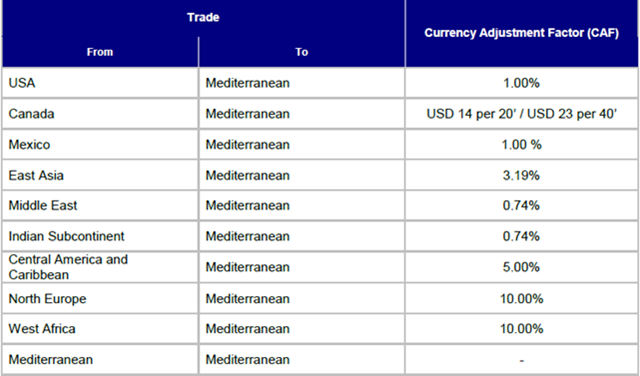Click the Currency Adjustment Factor (CAF) header
This screenshot has width=640, height=376.
coord(521,33)
